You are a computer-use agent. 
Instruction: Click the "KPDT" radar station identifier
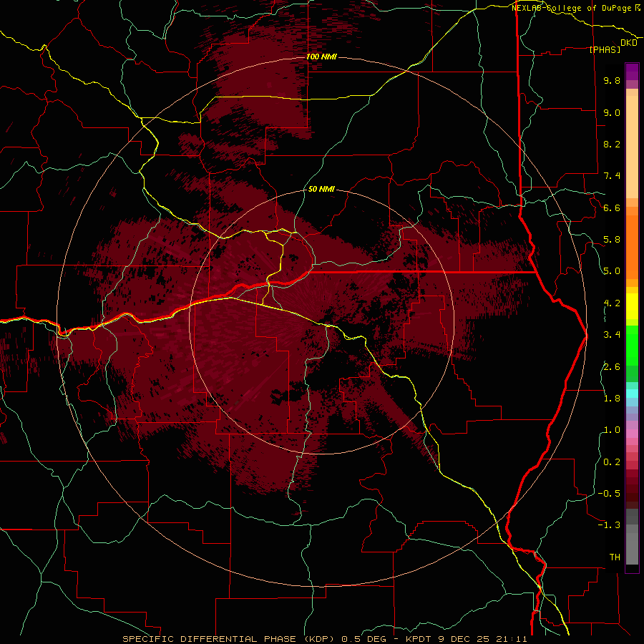tap(419, 639)
